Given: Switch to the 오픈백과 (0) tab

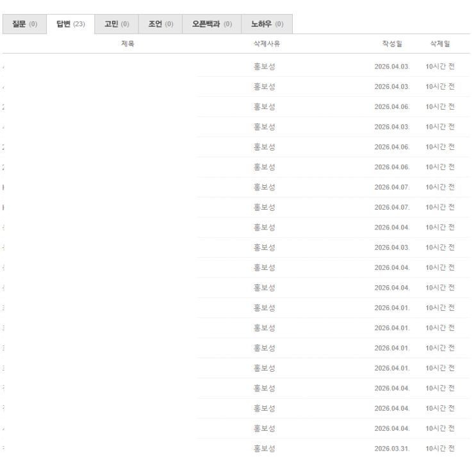Looking at the screenshot, I should (211, 24).
